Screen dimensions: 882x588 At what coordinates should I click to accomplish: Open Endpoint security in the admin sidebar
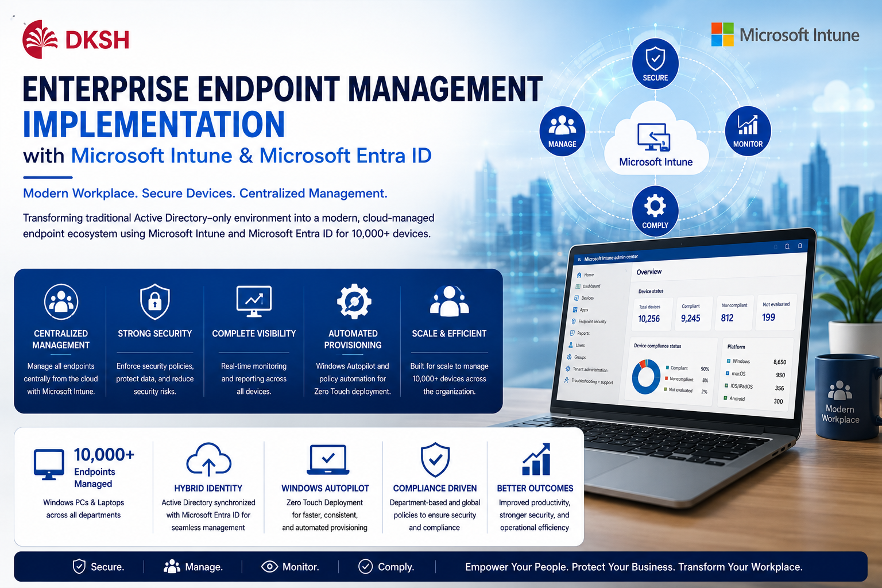coord(589,322)
